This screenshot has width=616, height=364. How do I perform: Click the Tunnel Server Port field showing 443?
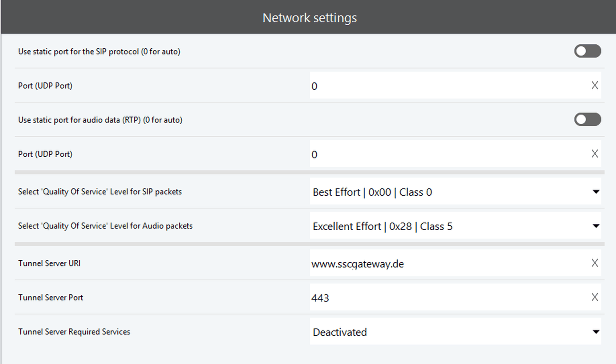tap(447, 298)
